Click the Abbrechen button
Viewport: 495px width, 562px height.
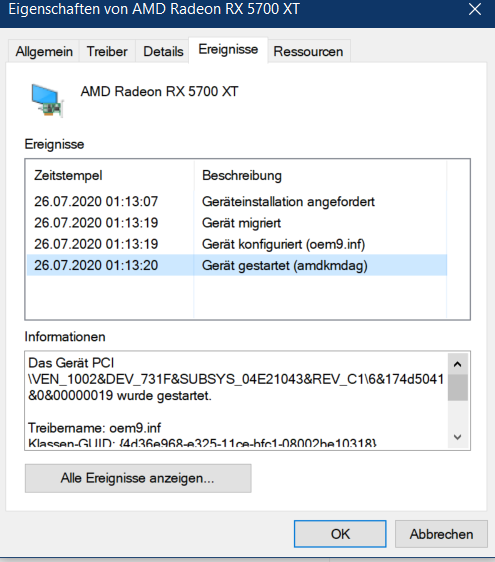(x=441, y=534)
